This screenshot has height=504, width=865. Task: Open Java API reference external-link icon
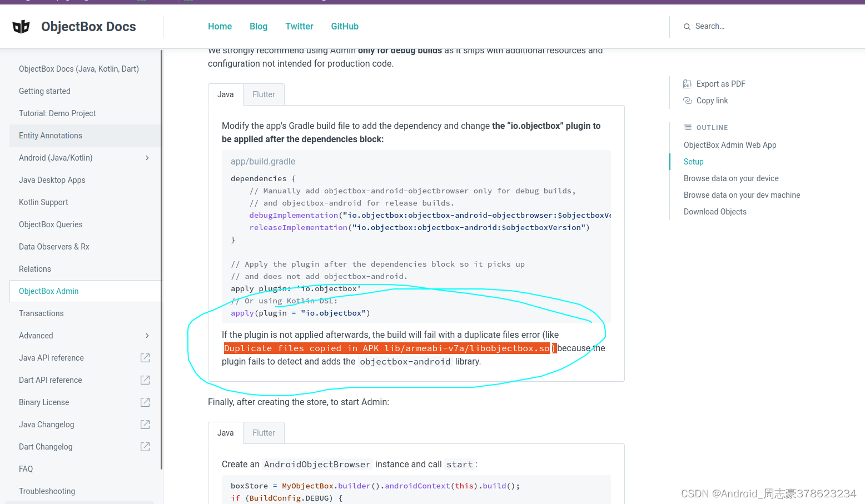145,358
